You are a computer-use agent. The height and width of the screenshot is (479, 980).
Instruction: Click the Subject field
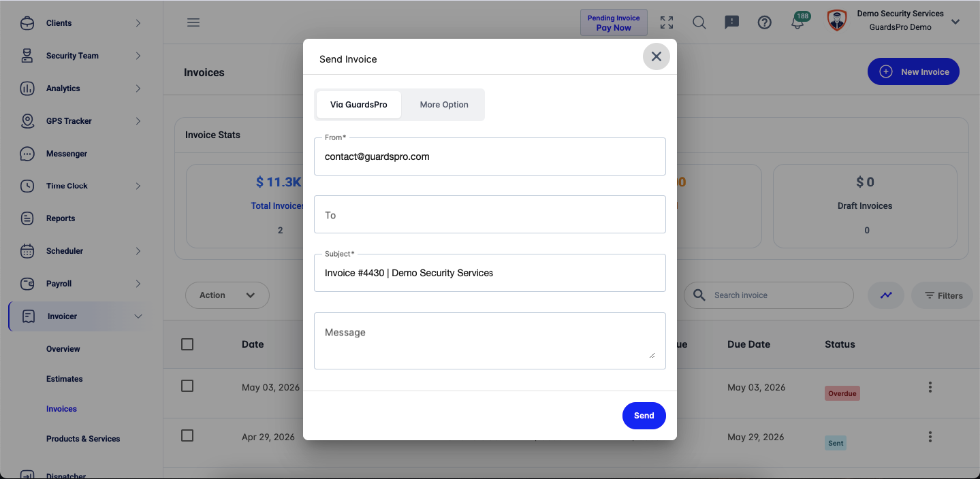pyautogui.click(x=490, y=273)
